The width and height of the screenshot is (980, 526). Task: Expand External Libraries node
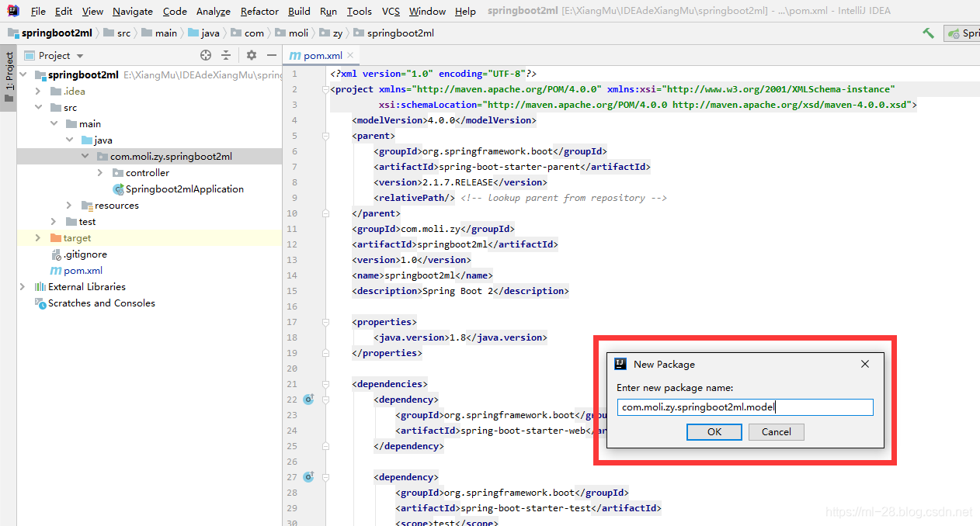23,287
